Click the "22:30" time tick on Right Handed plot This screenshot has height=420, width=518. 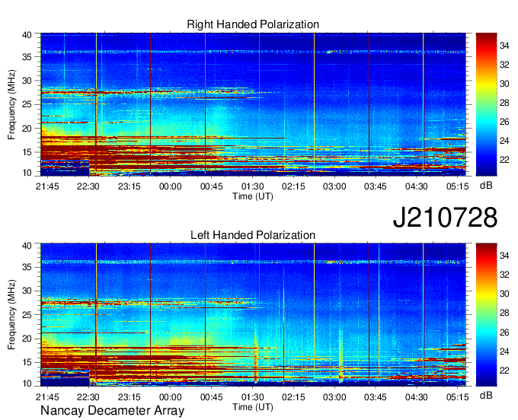[x=88, y=186]
